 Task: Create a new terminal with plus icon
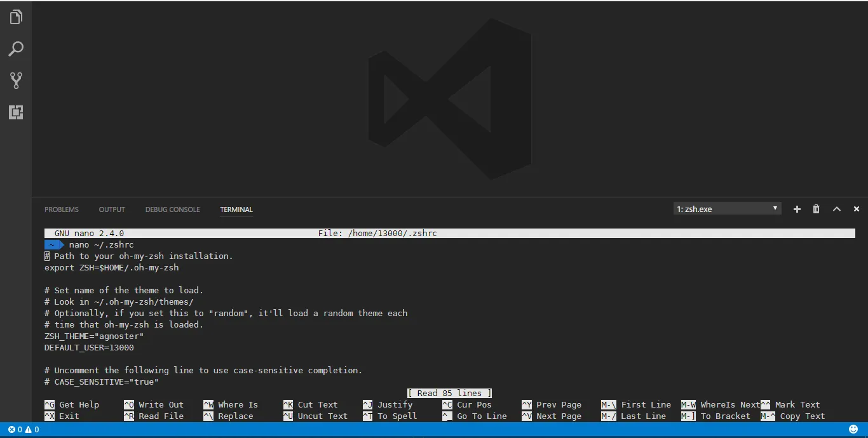[x=797, y=209]
